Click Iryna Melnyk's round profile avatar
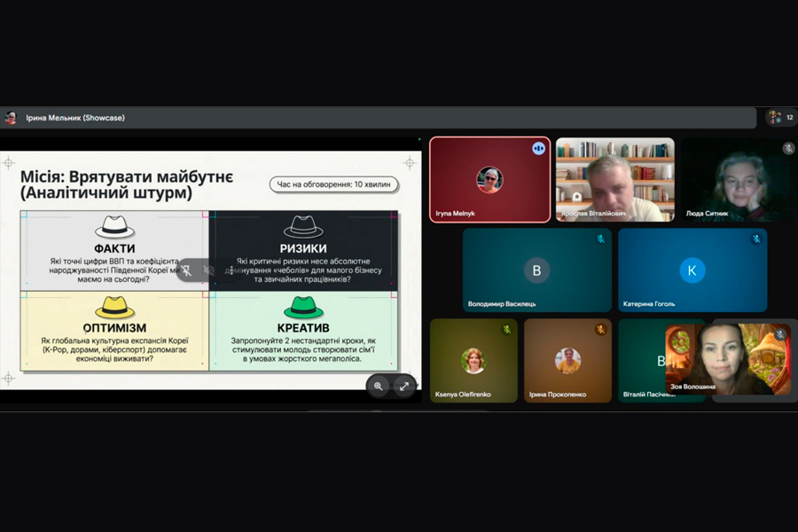The width and height of the screenshot is (798, 532). [489, 180]
